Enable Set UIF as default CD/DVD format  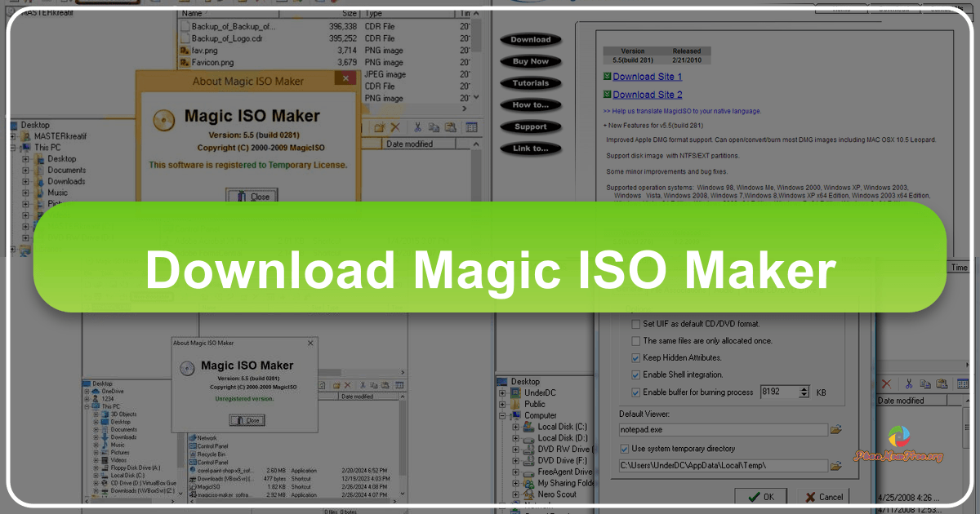[635, 323]
